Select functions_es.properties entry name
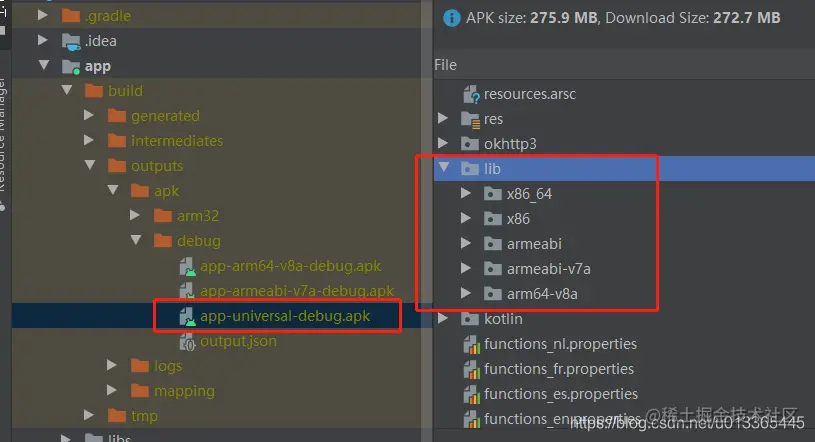Viewport: 815px width, 442px height. [x=561, y=394]
